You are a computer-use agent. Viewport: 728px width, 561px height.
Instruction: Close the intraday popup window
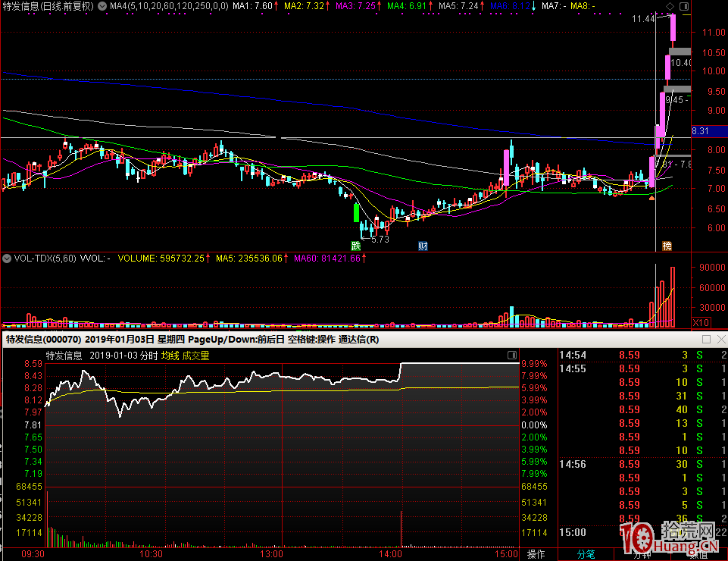[x=720, y=340]
